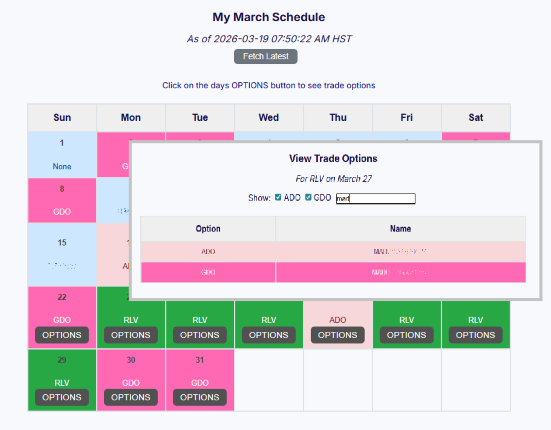Click the RLV label on day 29
The width and height of the screenshot is (551, 430).
62,383
